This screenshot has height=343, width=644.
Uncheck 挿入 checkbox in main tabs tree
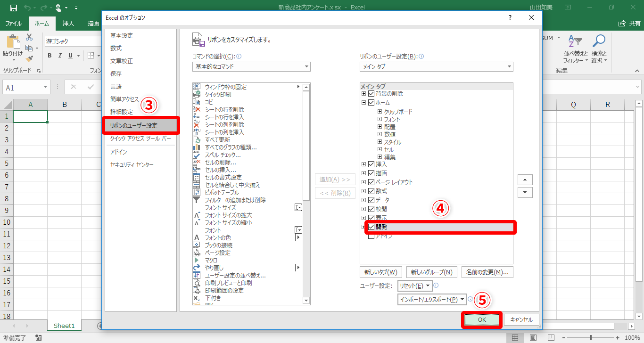[x=371, y=164]
